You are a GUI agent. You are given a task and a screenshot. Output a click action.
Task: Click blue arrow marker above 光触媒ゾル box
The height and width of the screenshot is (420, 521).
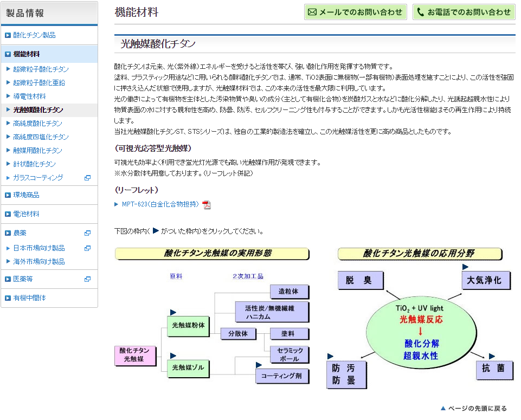173,356
